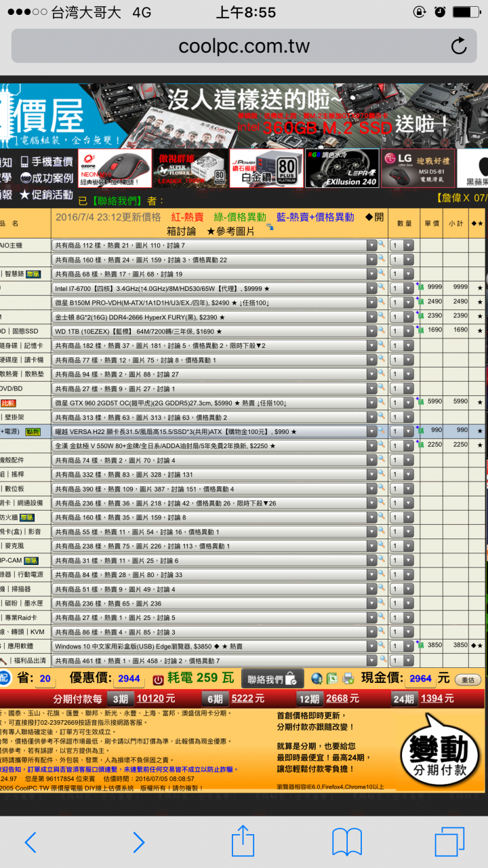Viewport: 488px width, 868px height.
Task: Open 促銷活動 in left menu
Action: (x=47, y=195)
